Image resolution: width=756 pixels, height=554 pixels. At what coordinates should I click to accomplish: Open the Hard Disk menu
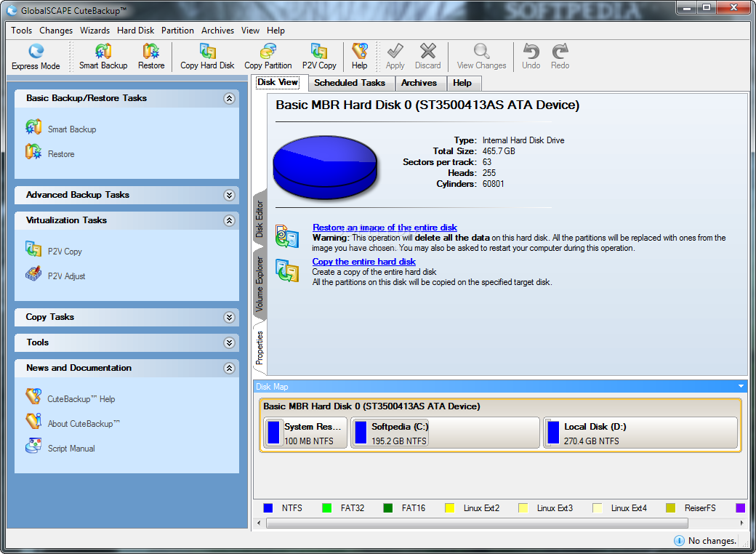point(135,31)
